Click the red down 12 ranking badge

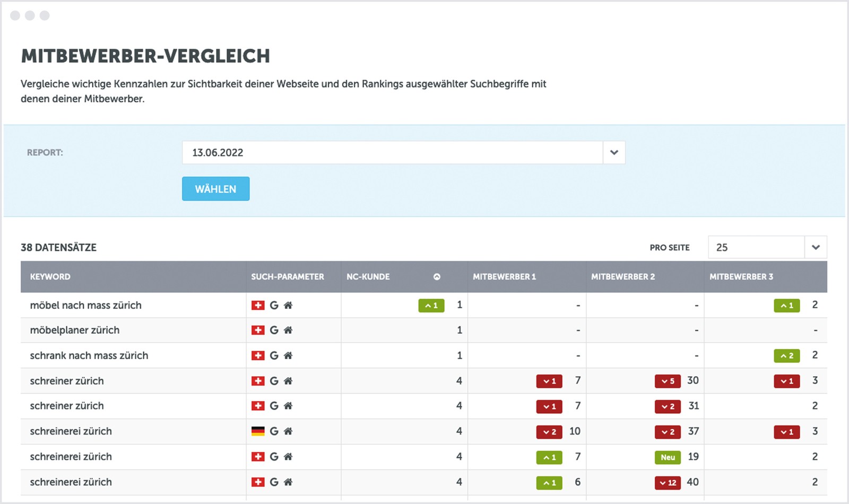pos(668,482)
